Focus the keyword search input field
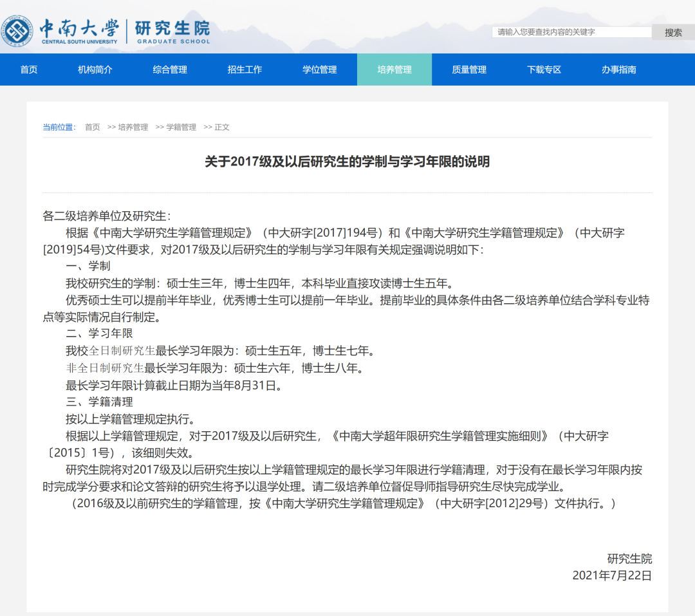Viewport: 695px width, 616px height. (571, 32)
